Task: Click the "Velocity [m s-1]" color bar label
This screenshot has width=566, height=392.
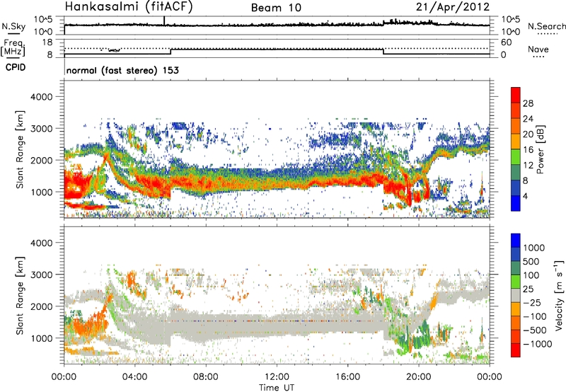Action: (559, 295)
